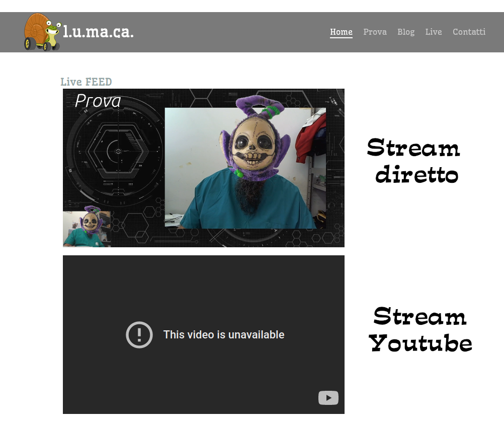Open the Contatti page
Screen dimensions: 504x421
[x=469, y=32]
